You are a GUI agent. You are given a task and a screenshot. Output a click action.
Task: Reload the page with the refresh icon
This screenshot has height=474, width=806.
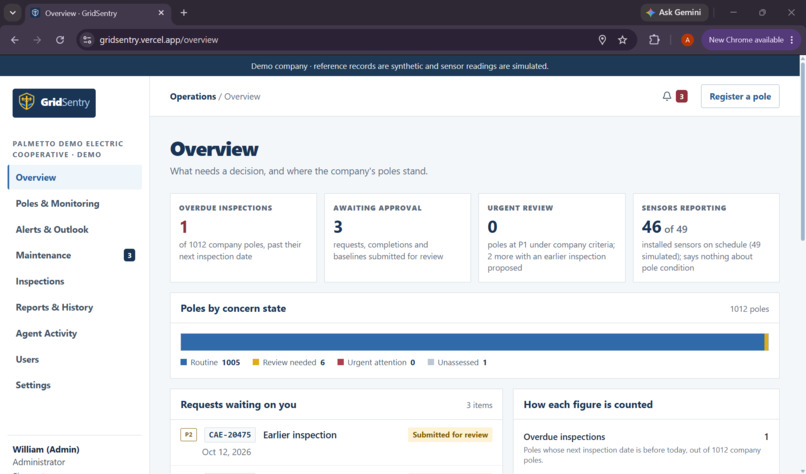pyautogui.click(x=60, y=40)
